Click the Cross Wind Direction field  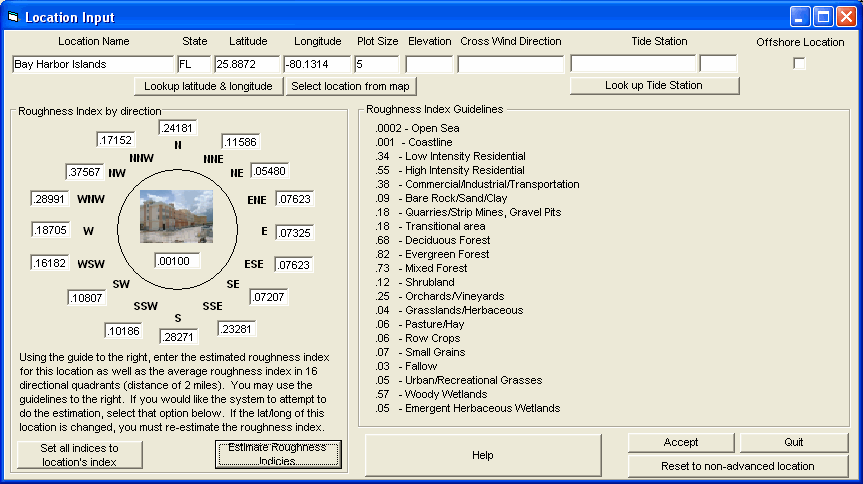[510, 64]
